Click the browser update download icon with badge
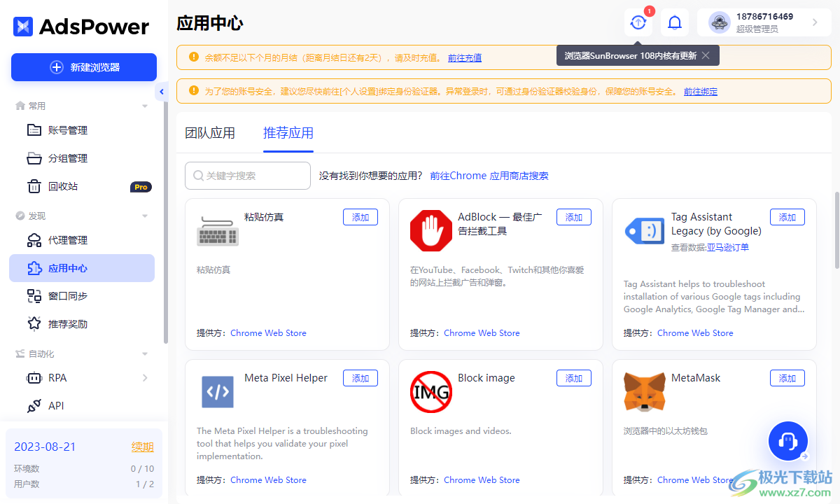The width and height of the screenshot is (840, 504). pyautogui.click(x=638, y=22)
